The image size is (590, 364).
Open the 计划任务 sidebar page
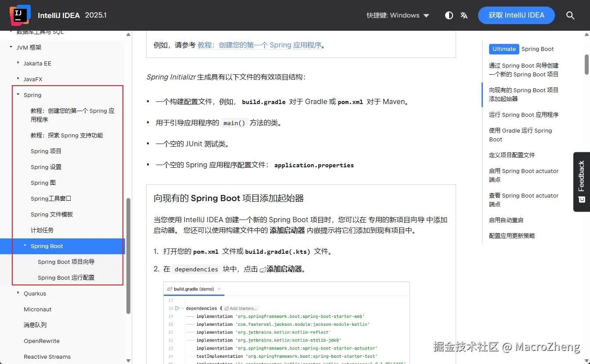42,230
